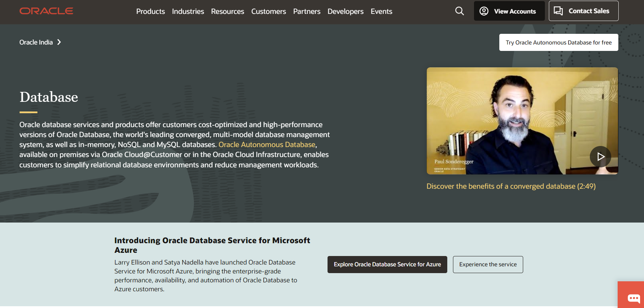Click the user account icon in View Accounts
This screenshot has width=644, height=308.
click(x=484, y=11)
